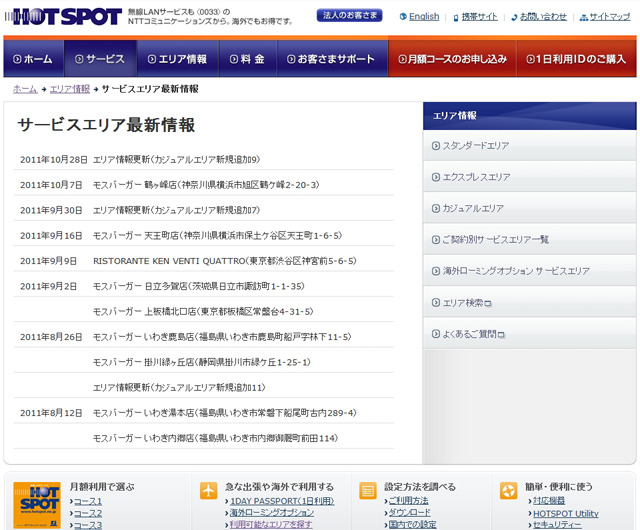640x530 pixels.
Task: Click the モスバーガー 日立多賀店 entry
Action: pyautogui.click(x=199, y=286)
